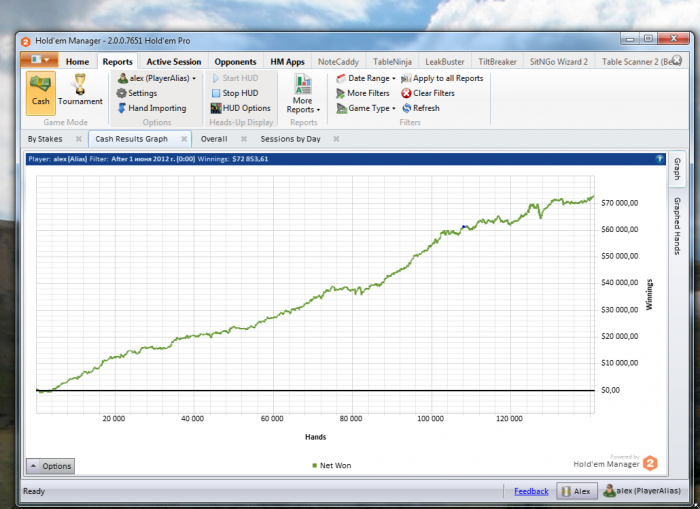Click the Feedback link
The height and width of the screenshot is (509, 700).
click(531, 491)
